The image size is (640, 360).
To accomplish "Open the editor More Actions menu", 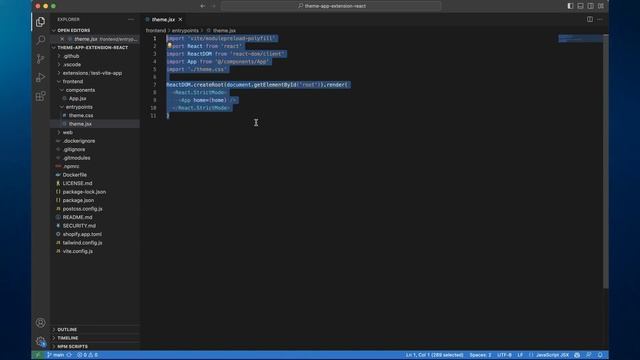I will [x=600, y=19].
